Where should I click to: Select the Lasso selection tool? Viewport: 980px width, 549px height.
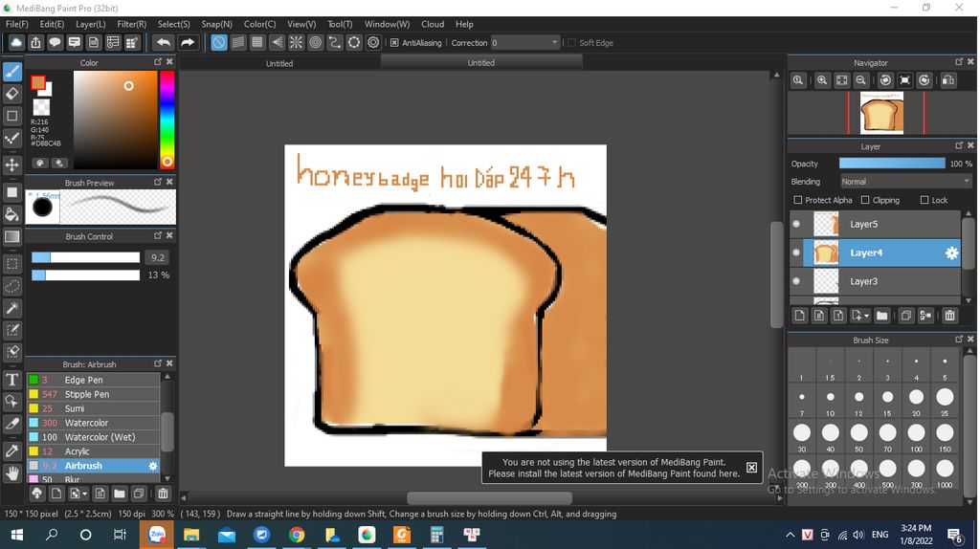pos(11,286)
